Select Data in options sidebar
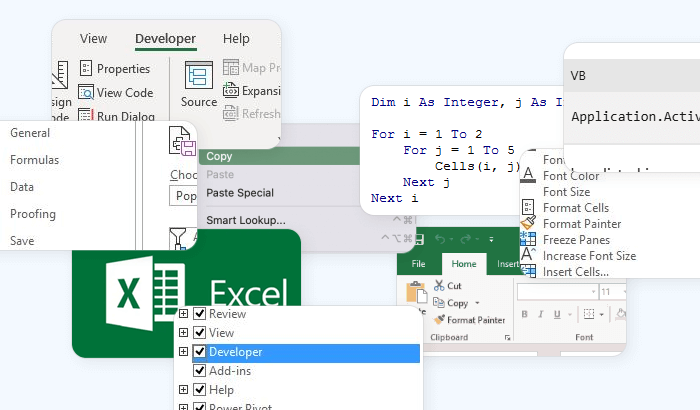 coord(22,187)
